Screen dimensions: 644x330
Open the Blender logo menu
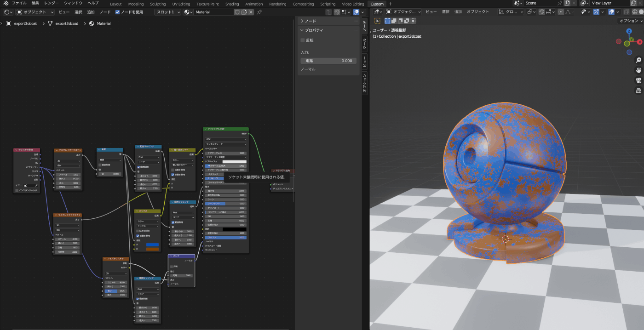coord(6,3)
